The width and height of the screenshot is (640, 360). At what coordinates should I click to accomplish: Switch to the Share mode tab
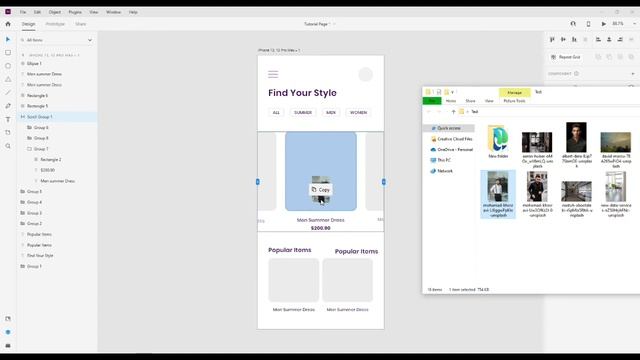80,24
